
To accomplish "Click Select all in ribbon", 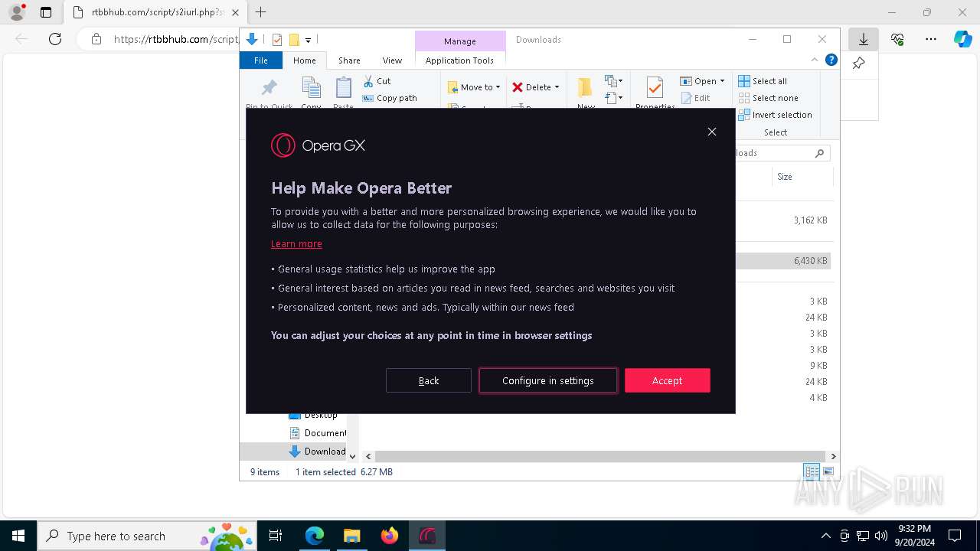I will pos(763,81).
